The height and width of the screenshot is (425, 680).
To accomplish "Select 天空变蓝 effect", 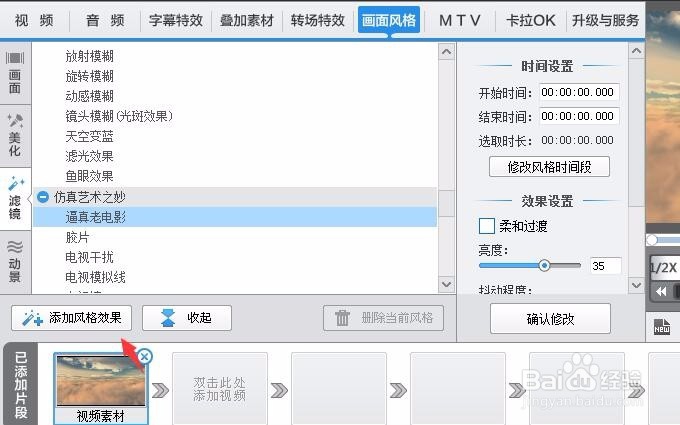I will point(89,136).
